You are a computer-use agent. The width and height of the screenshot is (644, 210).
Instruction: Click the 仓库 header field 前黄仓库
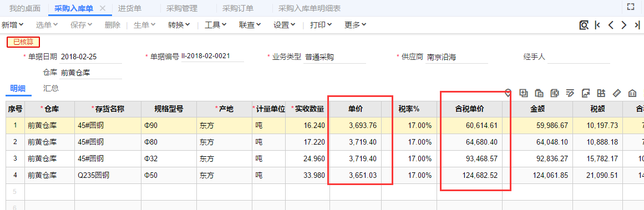click(x=91, y=73)
